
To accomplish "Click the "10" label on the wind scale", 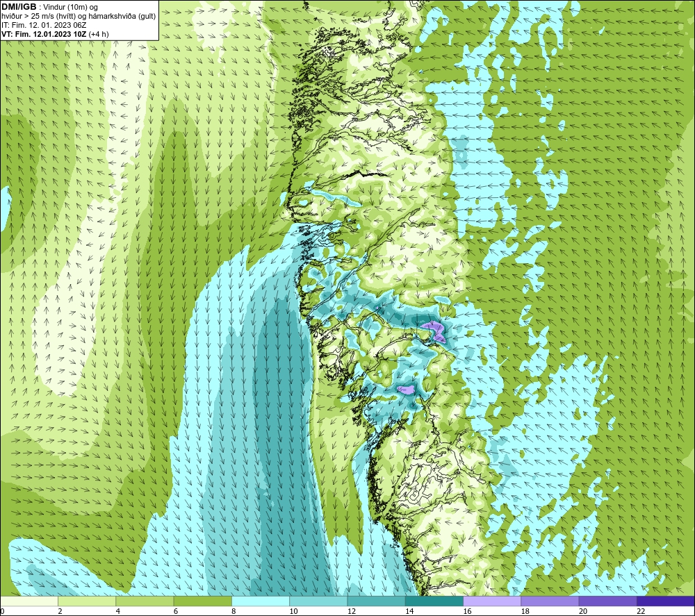I will [x=293, y=611].
